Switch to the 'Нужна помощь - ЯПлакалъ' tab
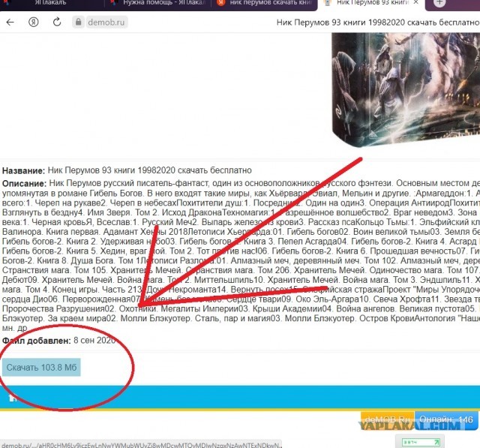The image size is (480, 448). tap(157, 3)
